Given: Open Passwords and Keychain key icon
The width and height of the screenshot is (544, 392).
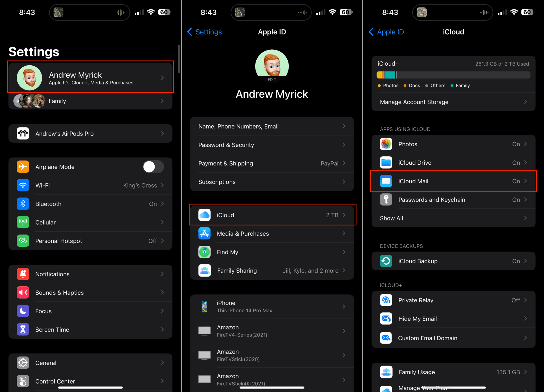Looking at the screenshot, I should tap(386, 199).
